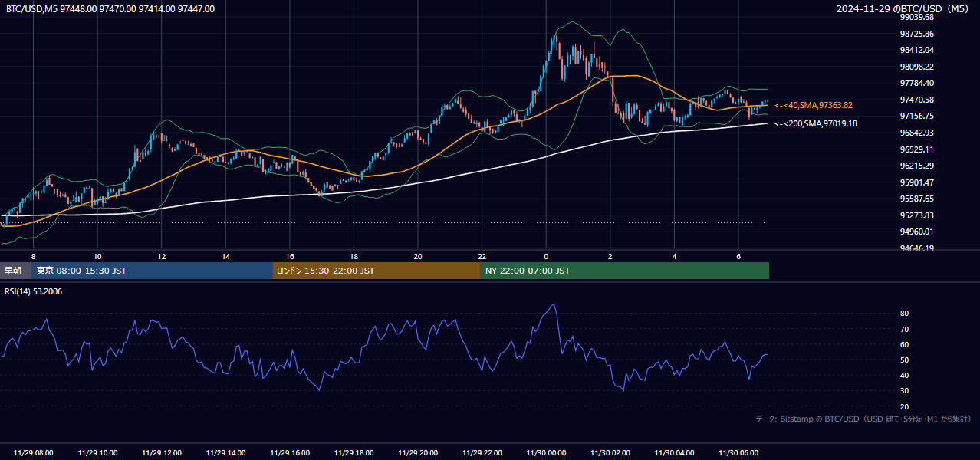This screenshot has width=980, height=460.
Task: Click the 11/30 04:00 date label
Action: 674,453
